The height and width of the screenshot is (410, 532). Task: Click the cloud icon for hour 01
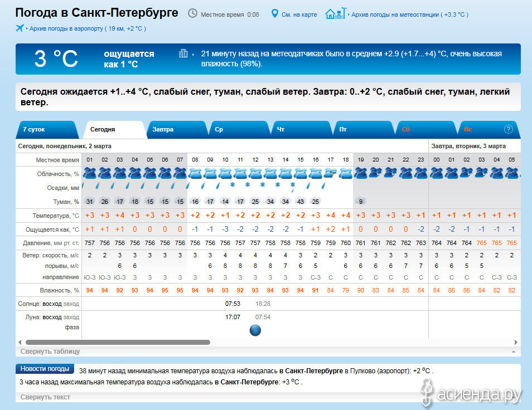(89, 173)
